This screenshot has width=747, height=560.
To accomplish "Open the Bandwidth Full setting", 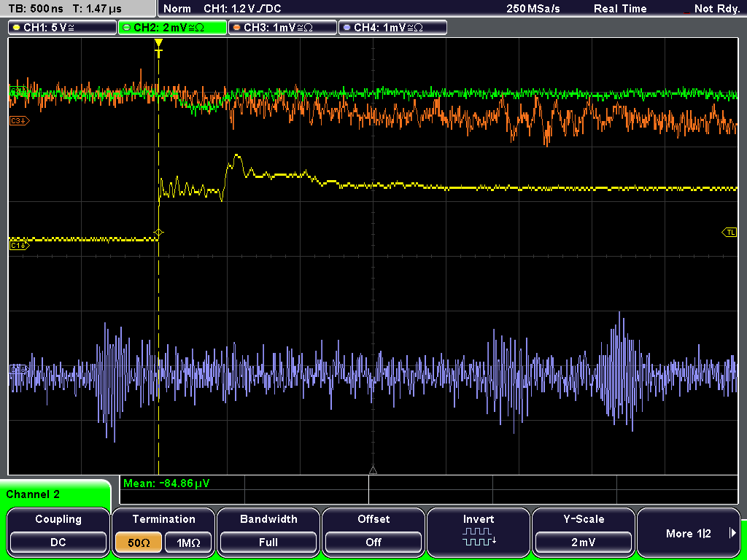I will (268, 542).
